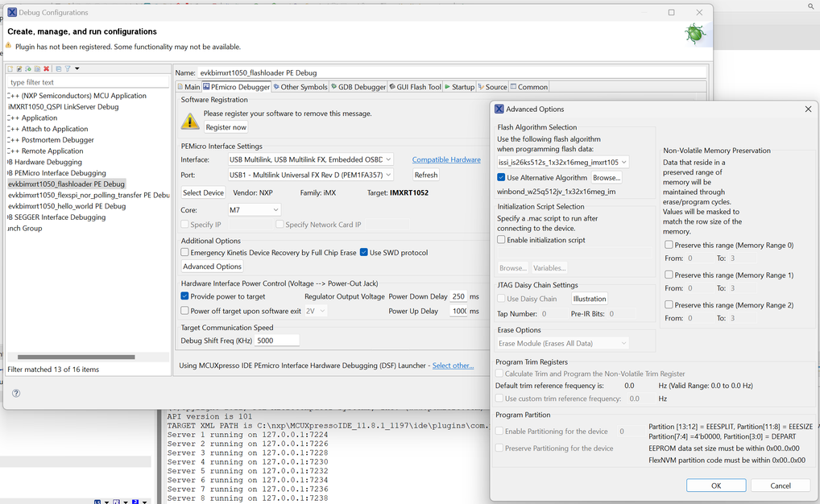820x504 pixels.
Task: Click Cancel in Advanced Options dialog
Action: [x=781, y=485]
